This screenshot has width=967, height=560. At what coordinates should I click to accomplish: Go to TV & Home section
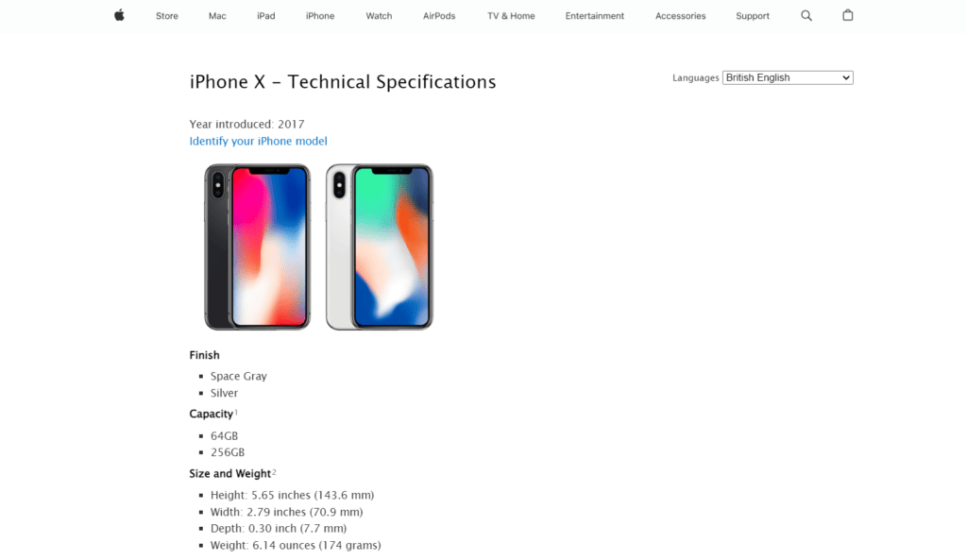510,15
